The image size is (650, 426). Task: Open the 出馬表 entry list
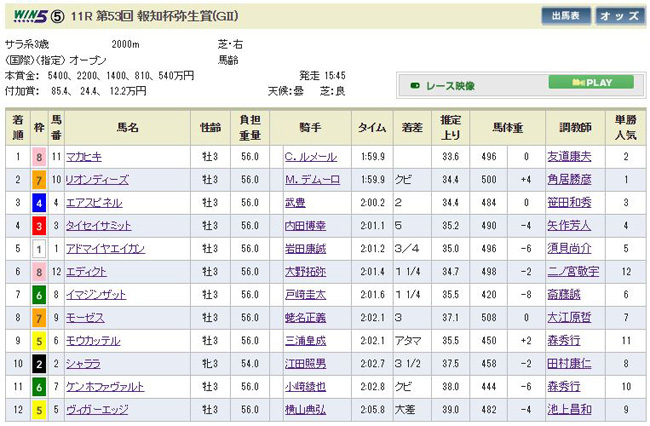point(565,17)
